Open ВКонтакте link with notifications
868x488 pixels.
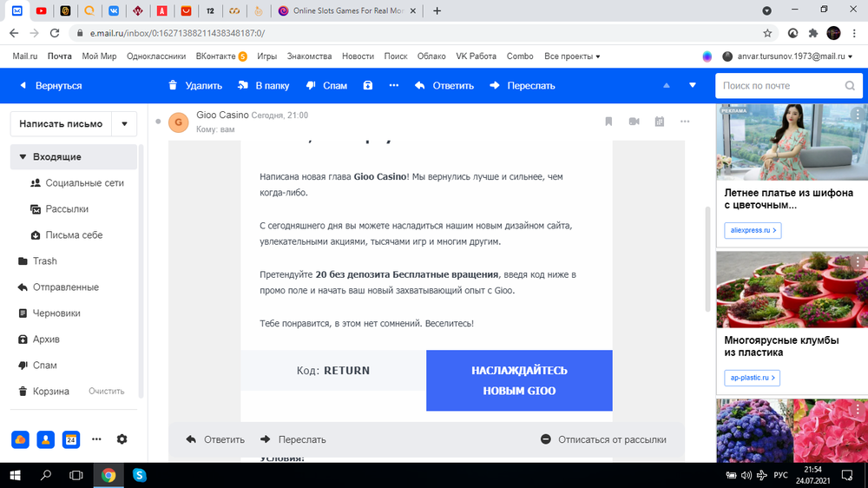point(220,56)
